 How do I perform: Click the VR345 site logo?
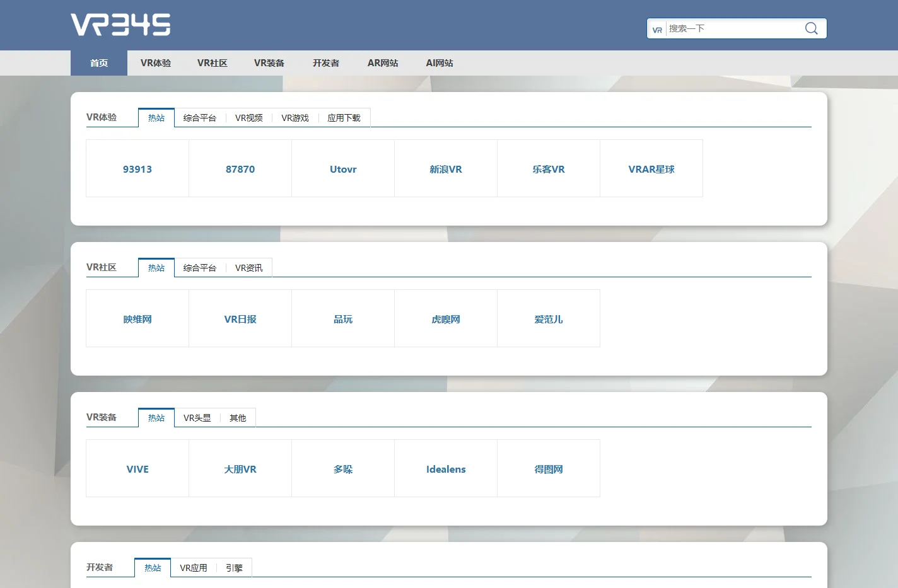tap(120, 25)
